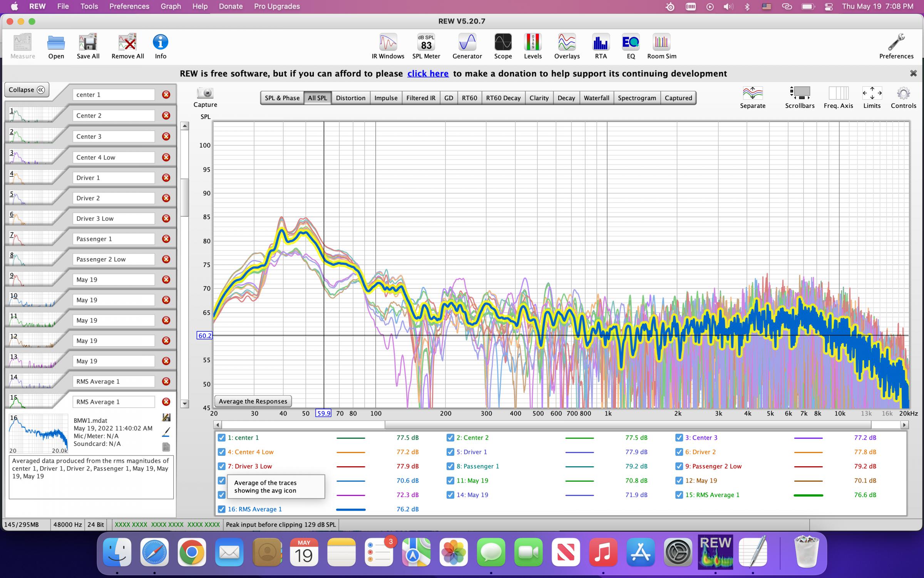Hide the 8: Passenger 1 trace
Image resolution: width=924 pixels, height=578 pixels.
click(x=450, y=466)
